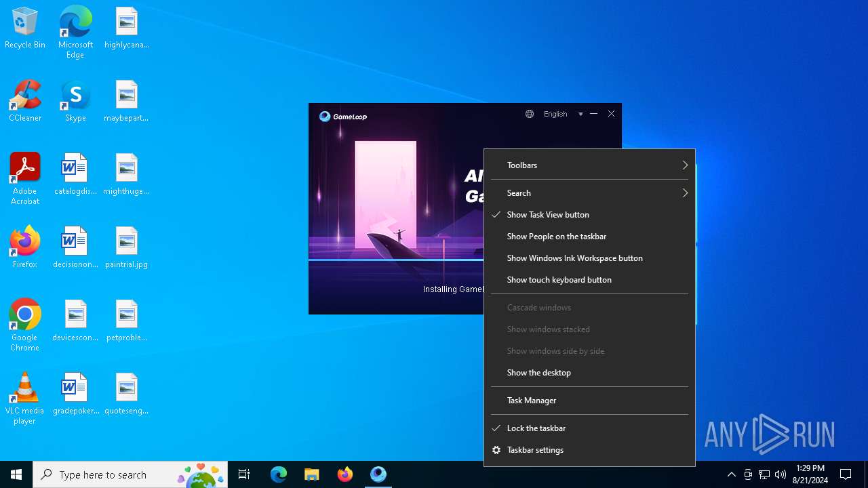Click the Show windows stacked entry
Viewport: 868px width, 488px height.
(x=589, y=329)
